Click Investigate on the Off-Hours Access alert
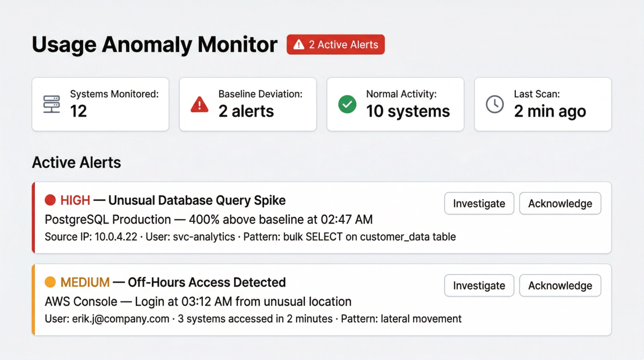 pyautogui.click(x=479, y=285)
